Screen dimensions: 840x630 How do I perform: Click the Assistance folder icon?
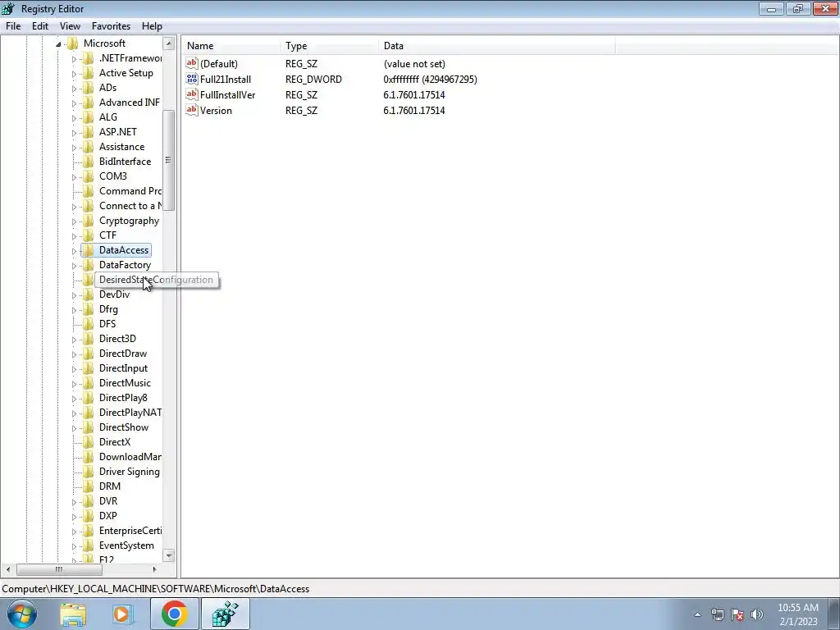89,147
